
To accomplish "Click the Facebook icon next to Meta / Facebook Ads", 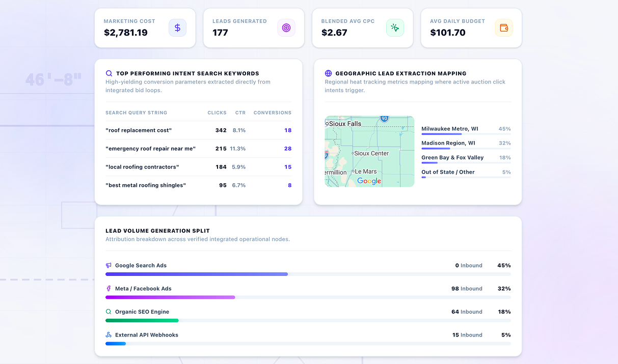I will tap(109, 289).
